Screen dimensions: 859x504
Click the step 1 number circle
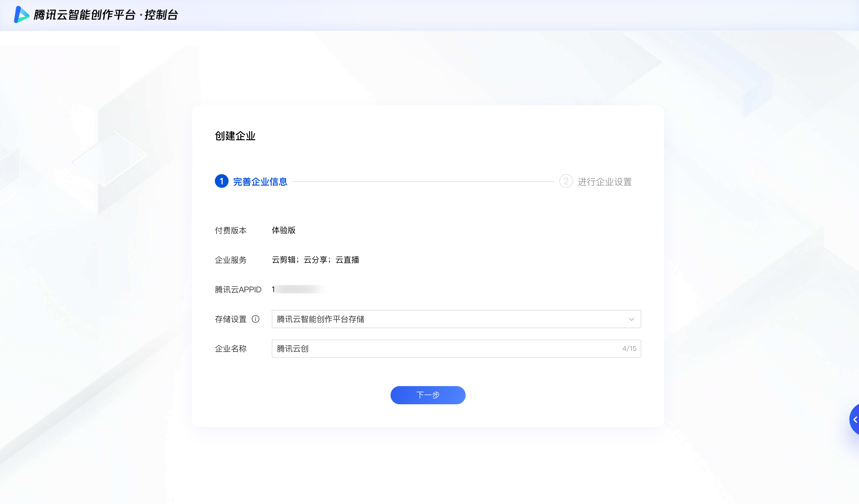tap(221, 181)
